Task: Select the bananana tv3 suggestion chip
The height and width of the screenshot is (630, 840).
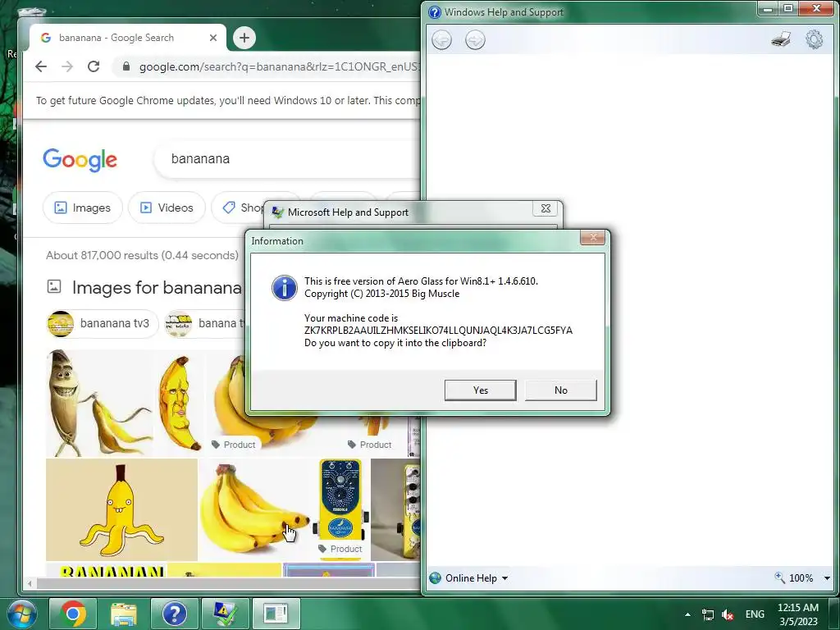Action: [103, 323]
